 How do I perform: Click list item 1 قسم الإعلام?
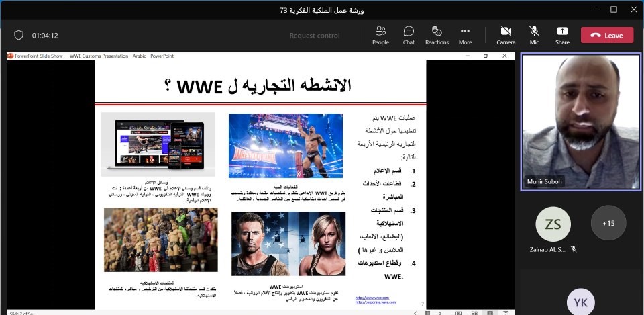tap(394, 171)
